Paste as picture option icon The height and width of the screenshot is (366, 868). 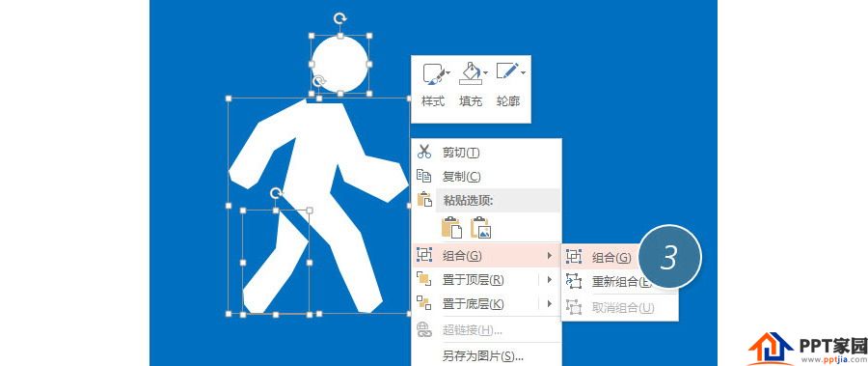480,227
